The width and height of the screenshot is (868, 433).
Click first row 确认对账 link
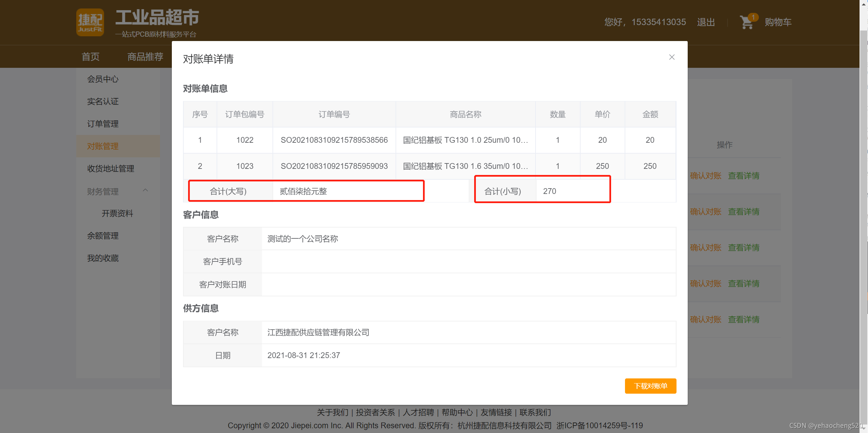tap(705, 176)
